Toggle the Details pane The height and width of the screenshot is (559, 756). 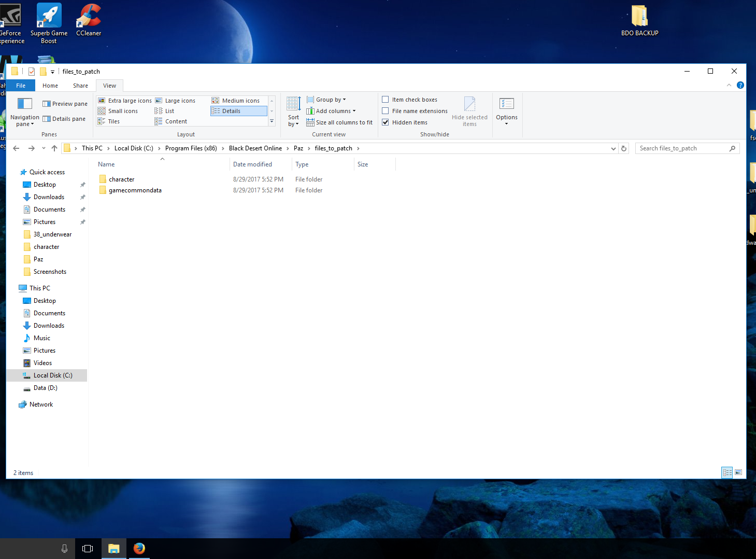point(64,119)
